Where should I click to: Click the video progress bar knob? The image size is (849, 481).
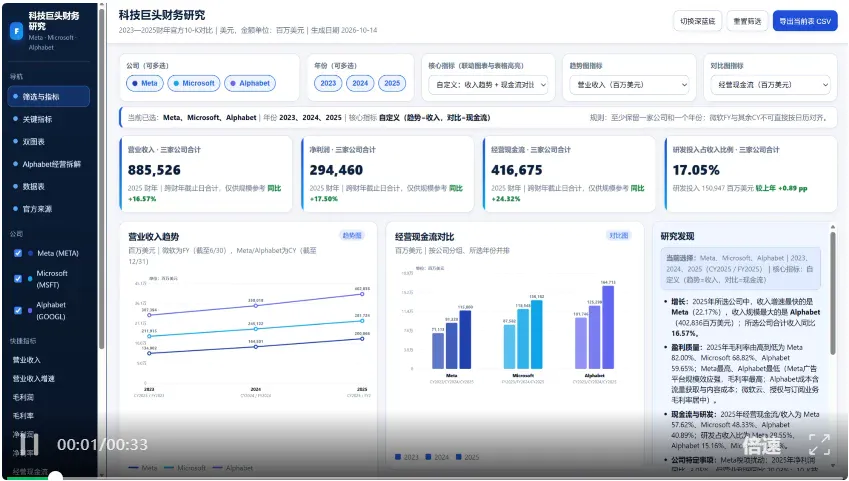[x=56, y=477]
